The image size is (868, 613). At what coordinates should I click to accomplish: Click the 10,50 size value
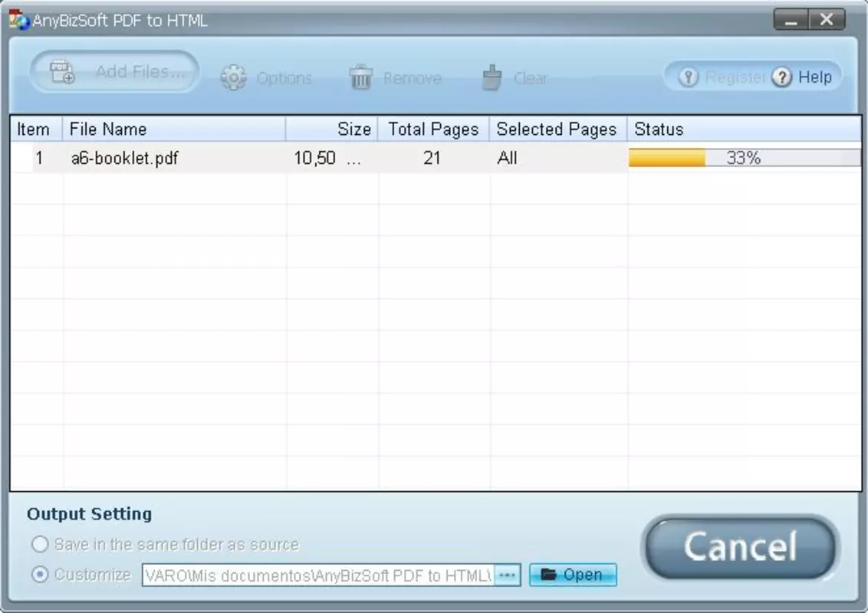(x=314, y=158)
